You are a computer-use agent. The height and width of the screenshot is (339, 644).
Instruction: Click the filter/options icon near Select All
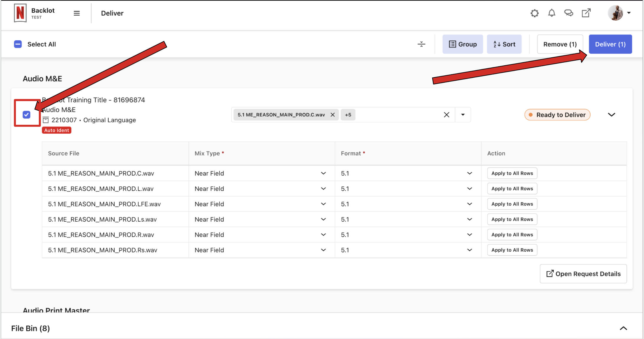tap(421, 44)
